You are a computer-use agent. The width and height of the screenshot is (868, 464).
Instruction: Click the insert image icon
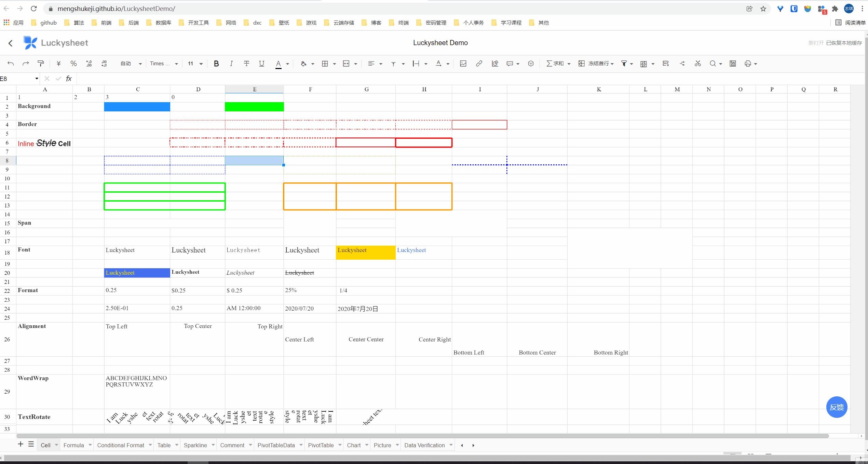pyautogui.click(x=463, y=64)
